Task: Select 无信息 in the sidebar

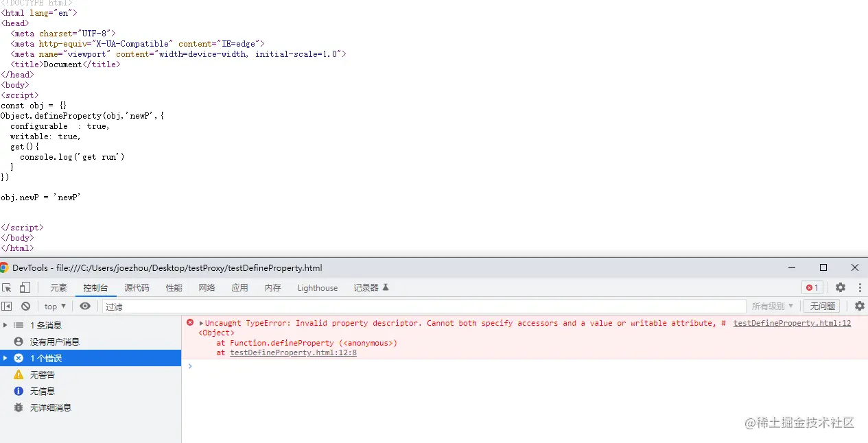Action: 91,391
